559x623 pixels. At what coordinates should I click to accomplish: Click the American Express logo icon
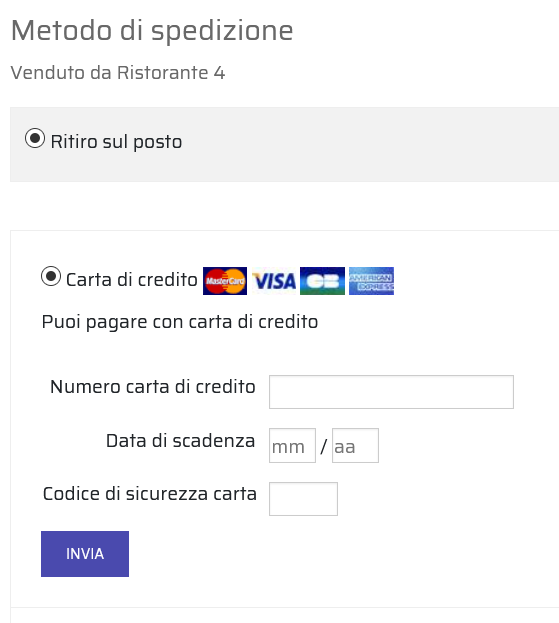(x=371, y=281)
